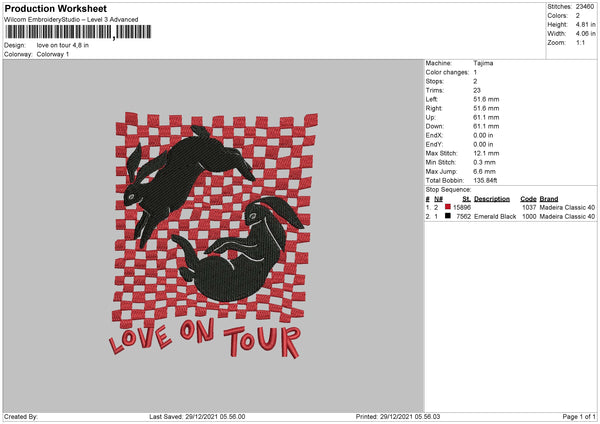Click the Left value 51.6 mm
This screenshot has height=424, width=600.
click(486, 99)
